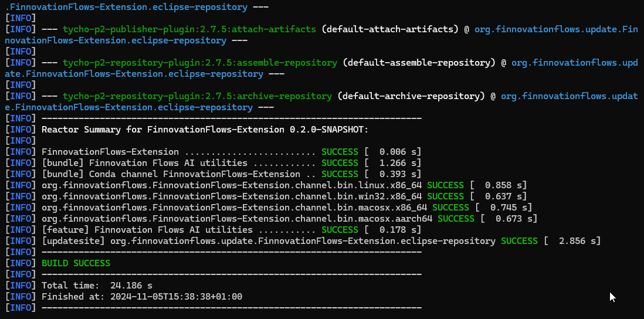This screenshot has width=644, height=319.
Task: Click SUCCESS status on the linux.x86_64 line
Action: (x=445, y=185)
